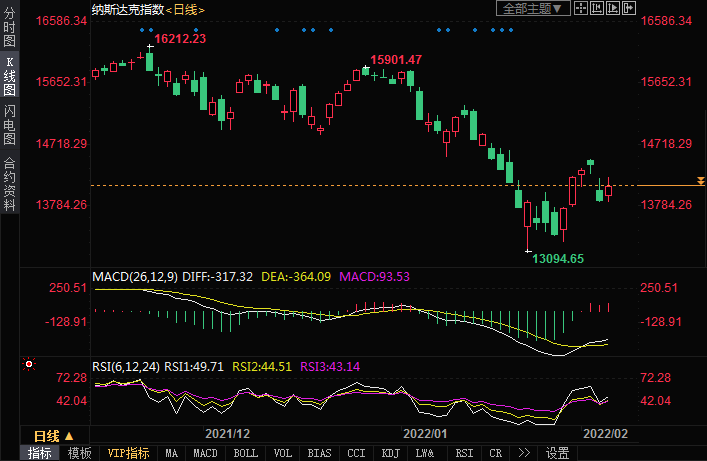The image size is (707, 461).
Task: Click the orange arrow marker on right price axis
Action: coord(700,180)
